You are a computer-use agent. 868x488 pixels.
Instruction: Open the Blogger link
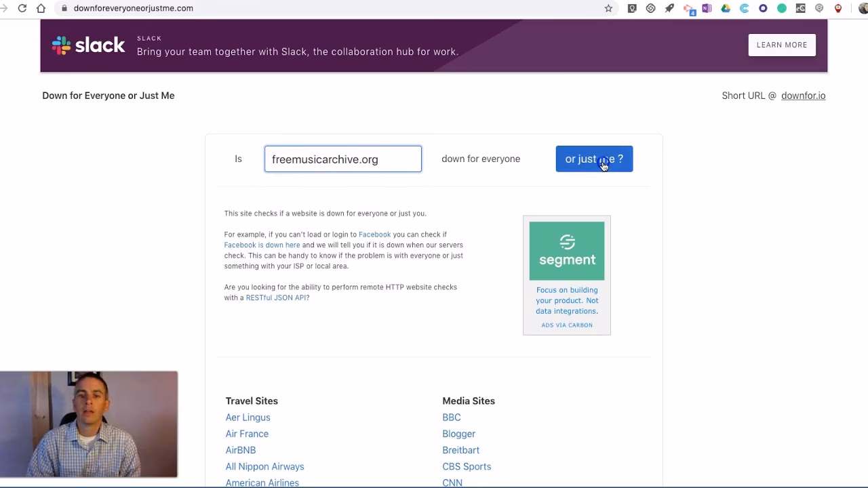(459, 434)
